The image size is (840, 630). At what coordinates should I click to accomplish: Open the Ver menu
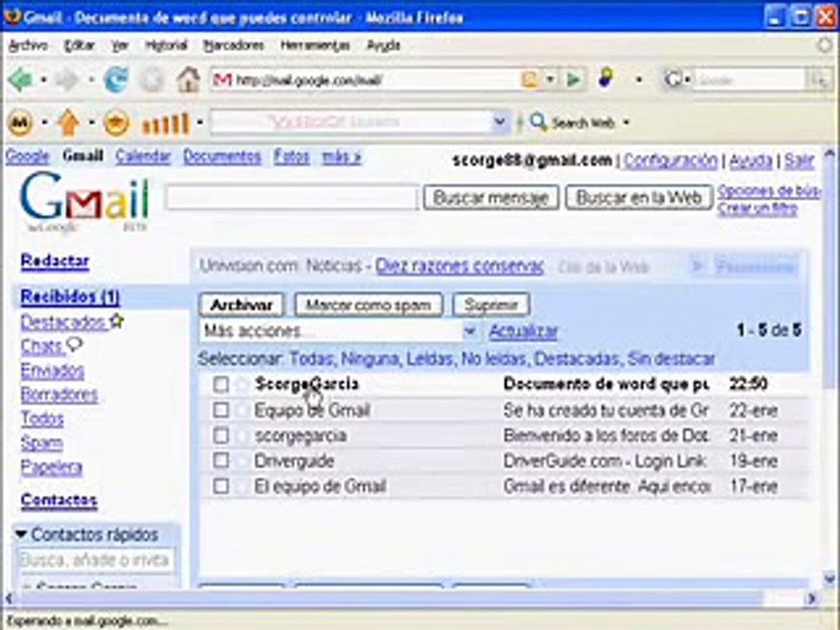120,45
